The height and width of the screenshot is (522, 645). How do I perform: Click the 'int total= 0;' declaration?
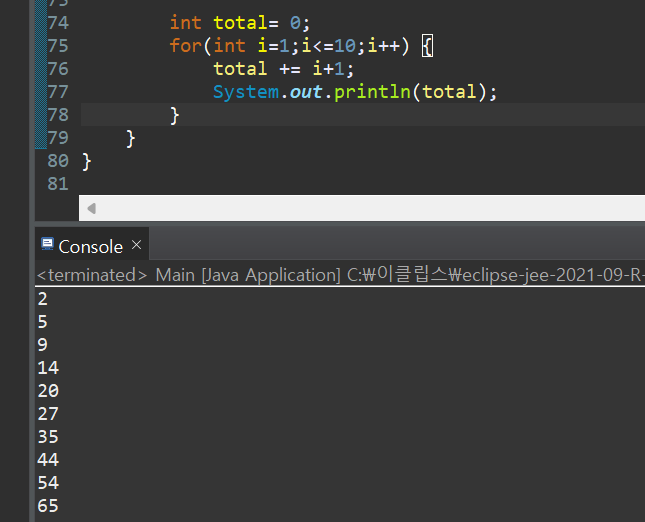click(x=240, y=22)
